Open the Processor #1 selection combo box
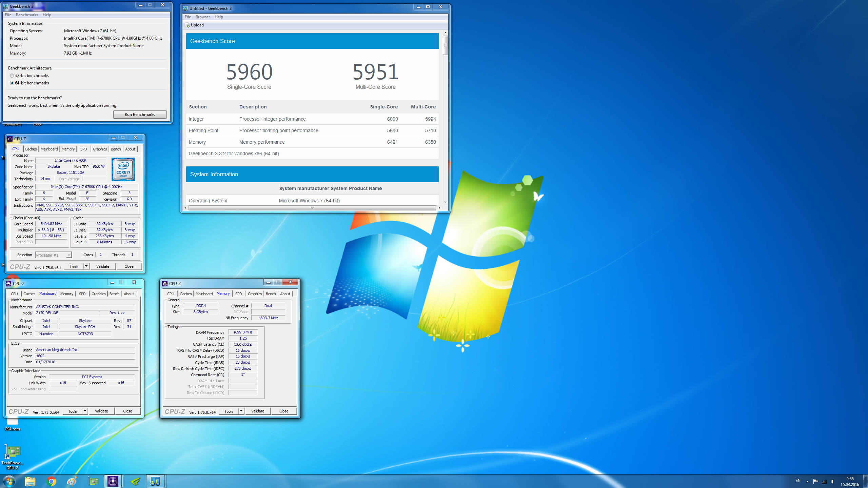 pyautogui.click(x=54, y=255)
